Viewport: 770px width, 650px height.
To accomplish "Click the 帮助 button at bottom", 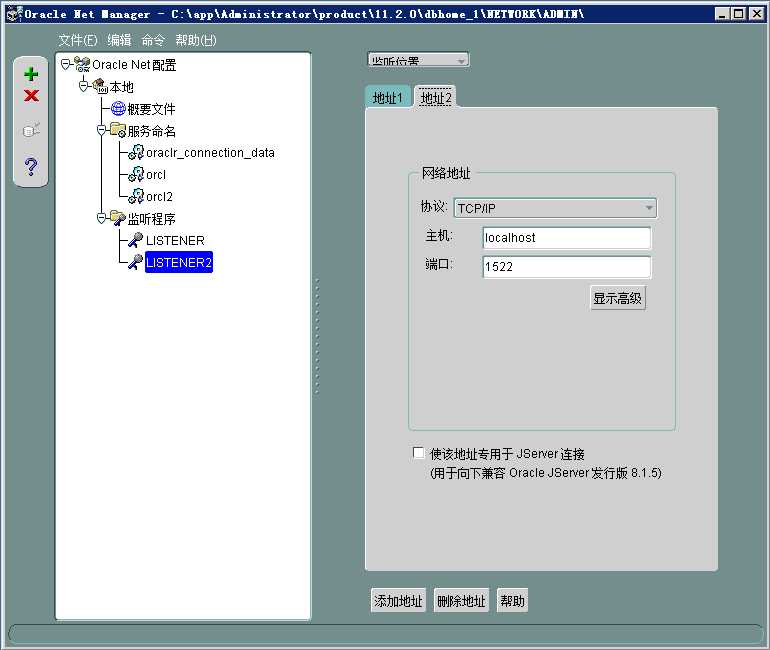I will point(512,600).
